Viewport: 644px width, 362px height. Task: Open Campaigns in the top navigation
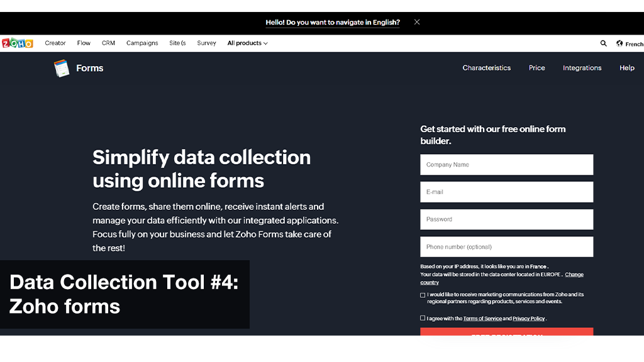(x=142, y=43)
